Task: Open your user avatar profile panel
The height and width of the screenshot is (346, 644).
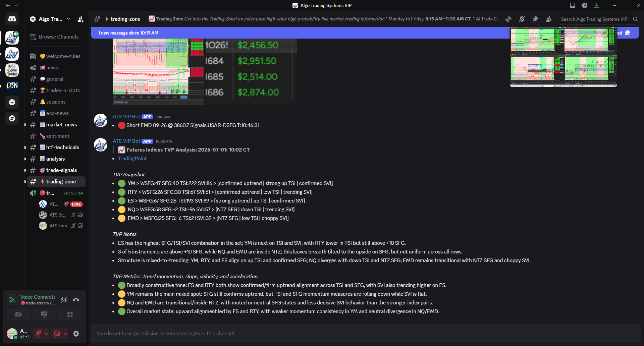Action: point(12,334)
